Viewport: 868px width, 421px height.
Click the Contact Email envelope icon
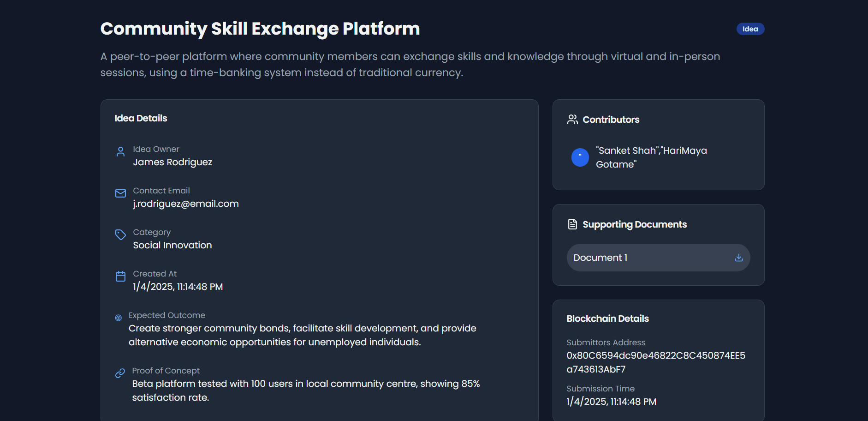point(120,193)
